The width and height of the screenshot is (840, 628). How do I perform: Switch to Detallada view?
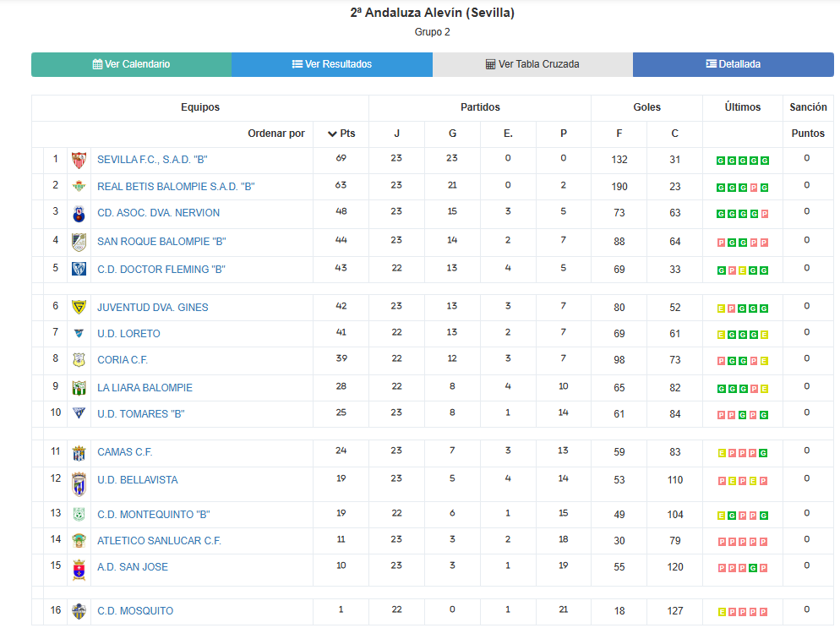click(734, 64)
